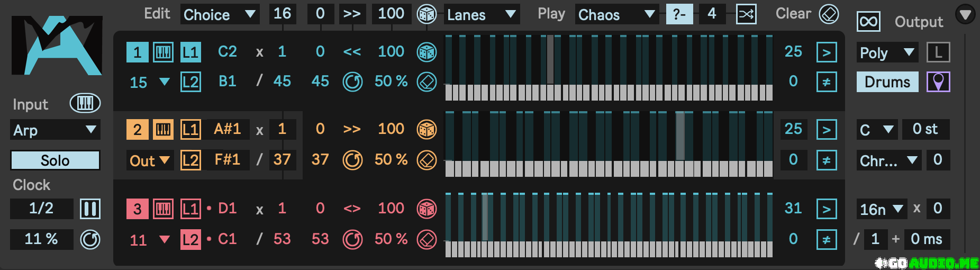Click the ?- button beside Chaos
980x270 pixels.
click(679, 14)
